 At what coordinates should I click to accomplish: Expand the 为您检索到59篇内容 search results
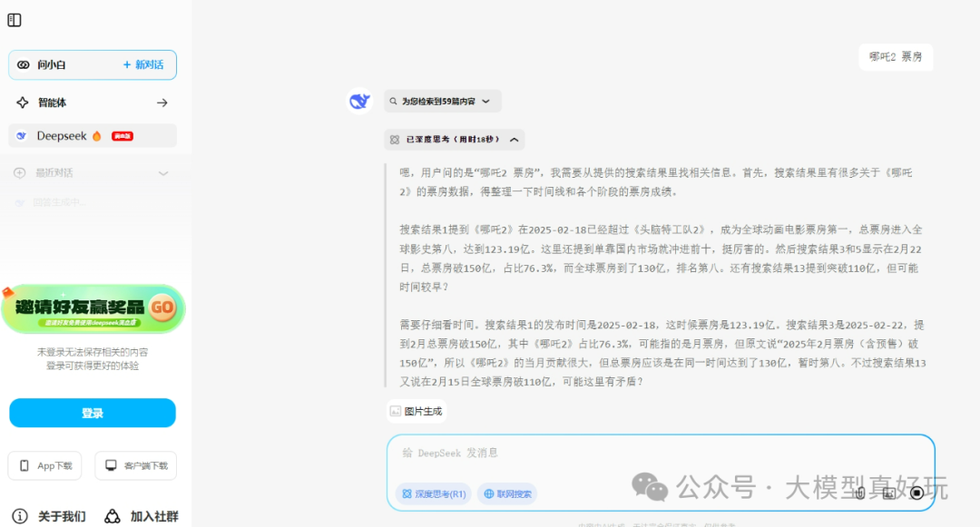(x=443, y=102)
